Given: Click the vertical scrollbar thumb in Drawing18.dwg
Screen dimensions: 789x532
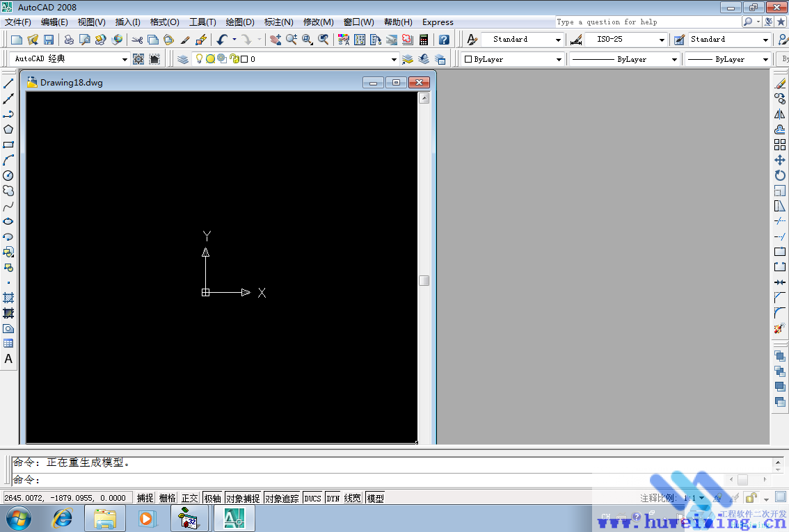Looking at the screenshot, I should [x=424, y=280].
